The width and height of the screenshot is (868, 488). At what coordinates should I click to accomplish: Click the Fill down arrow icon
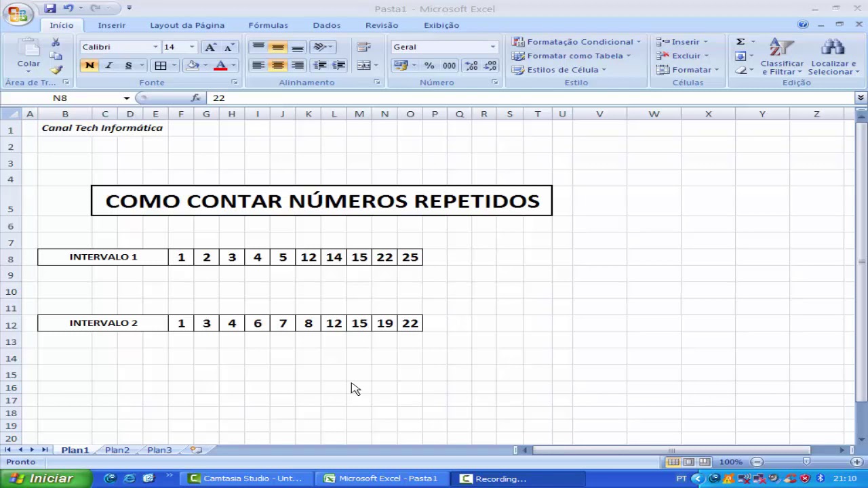point(741,56)
